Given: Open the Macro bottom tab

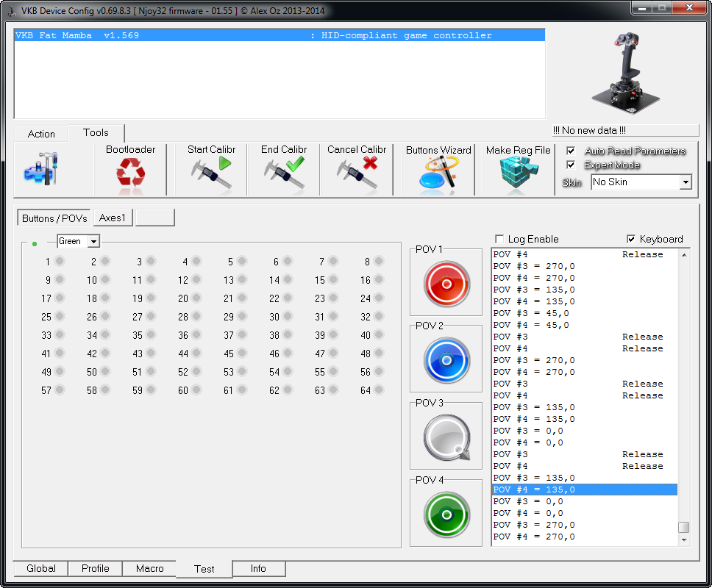Looking at the screenshot, I should point(149,568).
